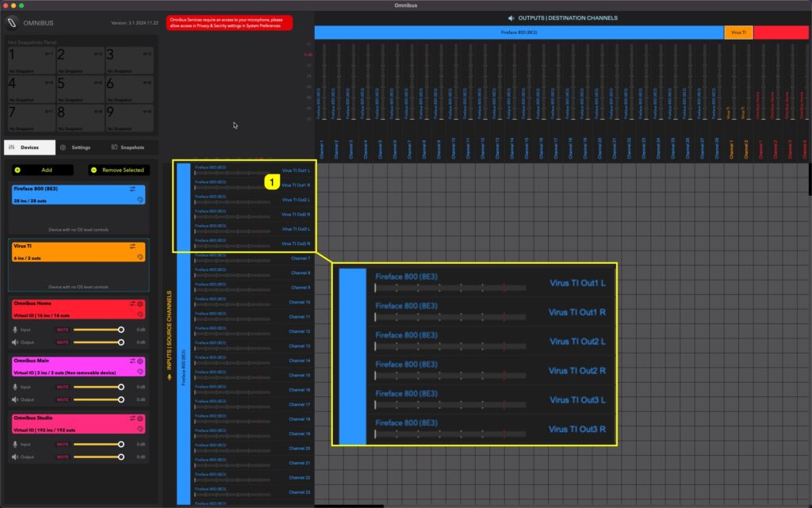Click the speaker Output icon on Omnibus Studio
Image resolution: width=812 pixels, height=508 pixels.
coord(14,457)
